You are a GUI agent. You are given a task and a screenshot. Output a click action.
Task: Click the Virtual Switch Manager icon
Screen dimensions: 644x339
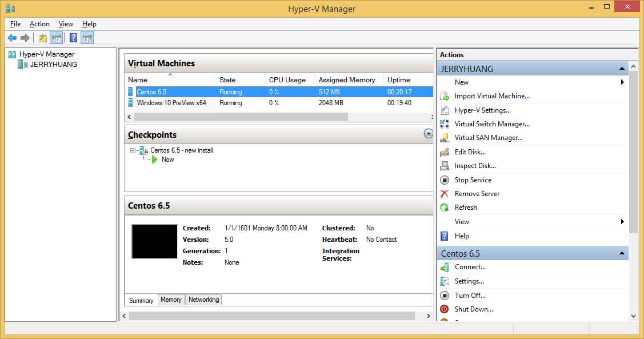click(445, 123)
